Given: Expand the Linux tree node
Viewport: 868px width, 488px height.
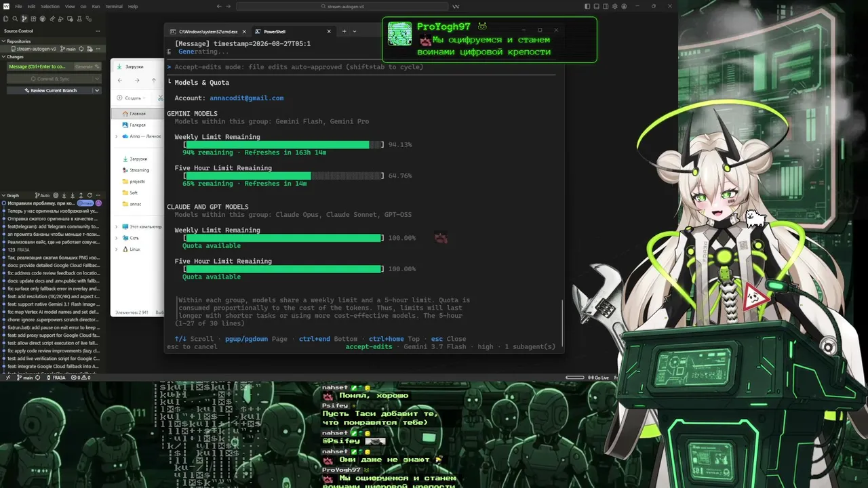Looking at the screenshot, I should pos(117,249).
